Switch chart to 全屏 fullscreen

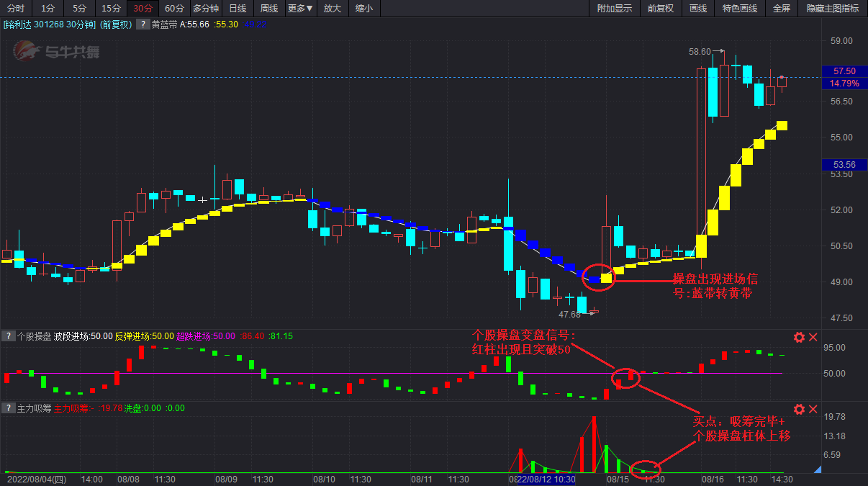point(782,9)
